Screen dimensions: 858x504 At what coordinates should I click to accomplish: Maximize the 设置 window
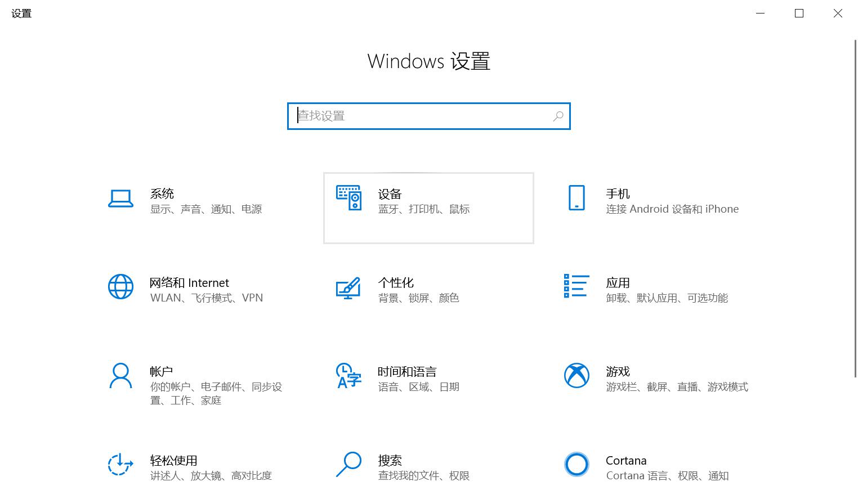click(x=799, y=13)
